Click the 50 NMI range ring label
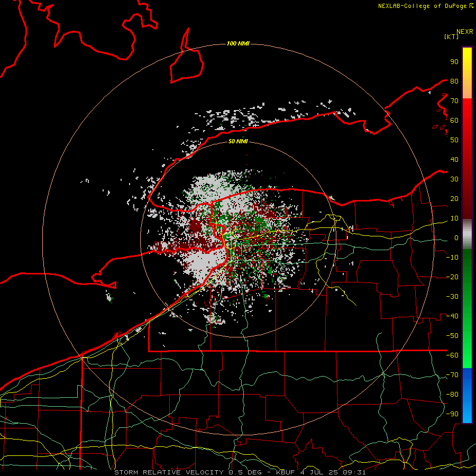The height and width of the screenshot is (476, 476). click(x=238, y=141)
